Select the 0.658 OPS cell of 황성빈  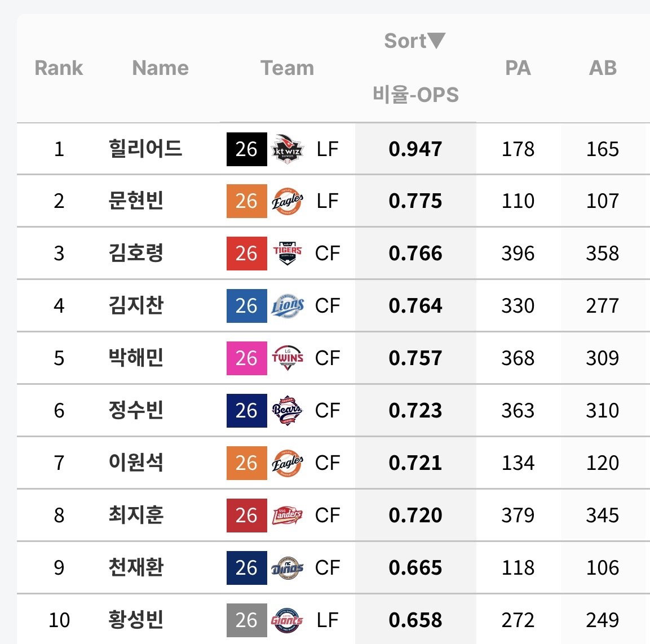pyautogui.click(x=415, y=620)
